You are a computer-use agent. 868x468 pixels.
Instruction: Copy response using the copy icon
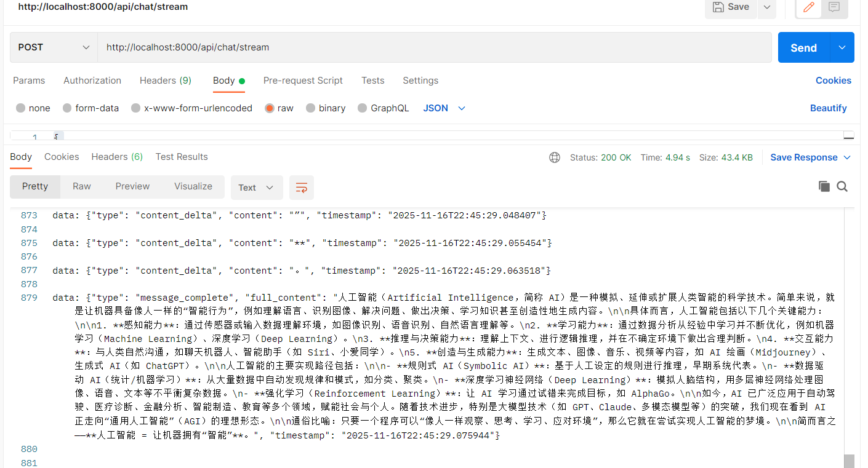point(824,186)
